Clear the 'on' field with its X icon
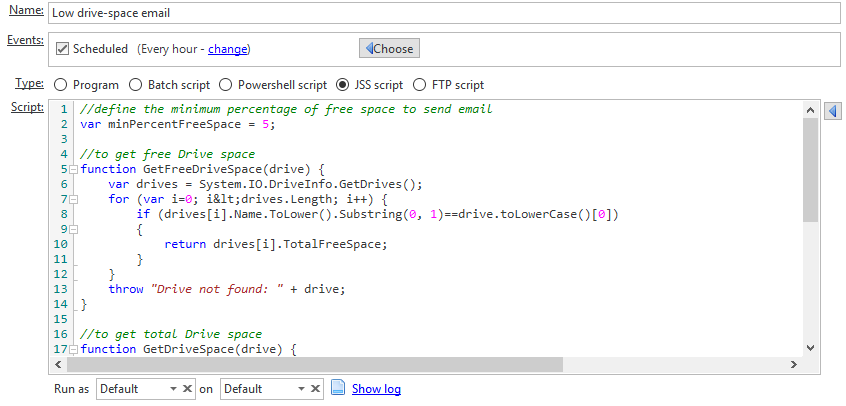The width and height of the screenshot is (846, 406). 316,389
